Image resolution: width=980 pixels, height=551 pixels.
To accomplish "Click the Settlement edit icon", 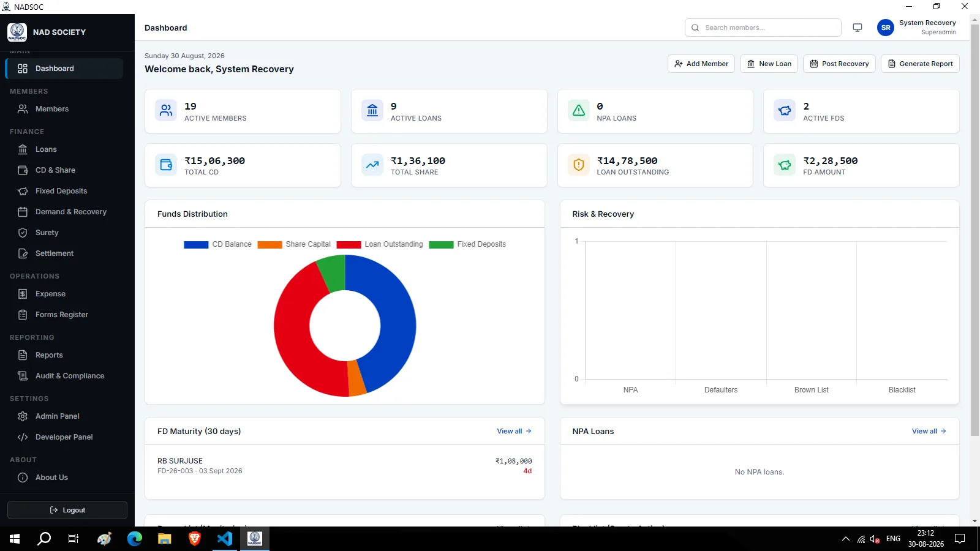I will coord(23,253).
